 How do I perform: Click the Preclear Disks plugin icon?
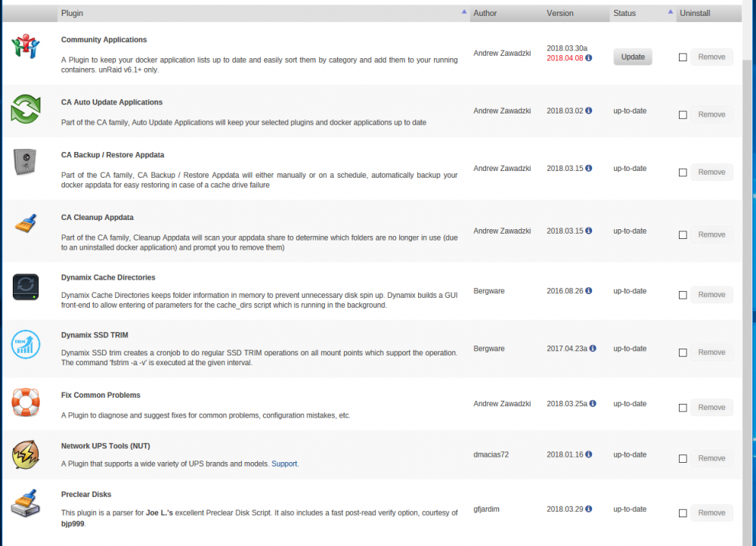tap(26, 504)
